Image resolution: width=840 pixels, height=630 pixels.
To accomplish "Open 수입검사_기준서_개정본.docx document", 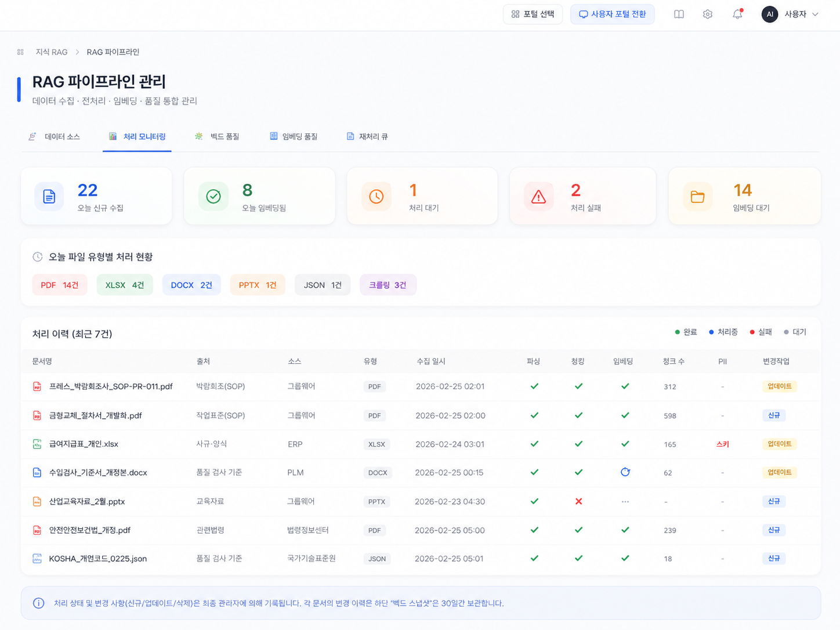I will (98, 473).
